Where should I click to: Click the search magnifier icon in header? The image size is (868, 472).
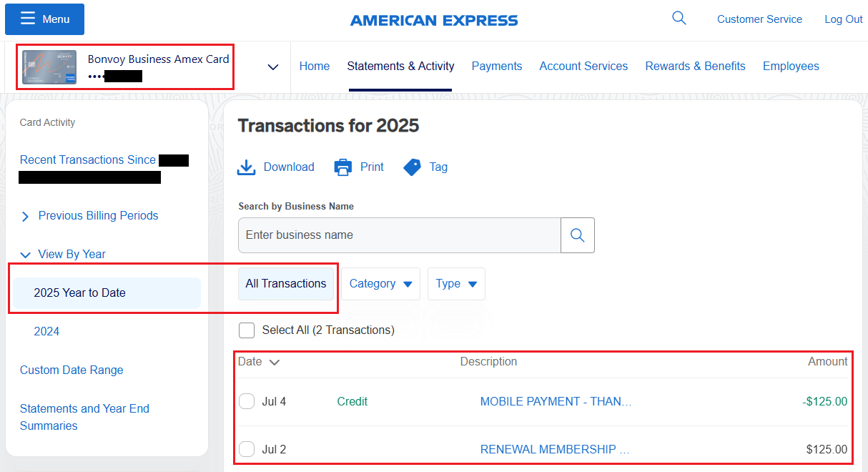679,19
